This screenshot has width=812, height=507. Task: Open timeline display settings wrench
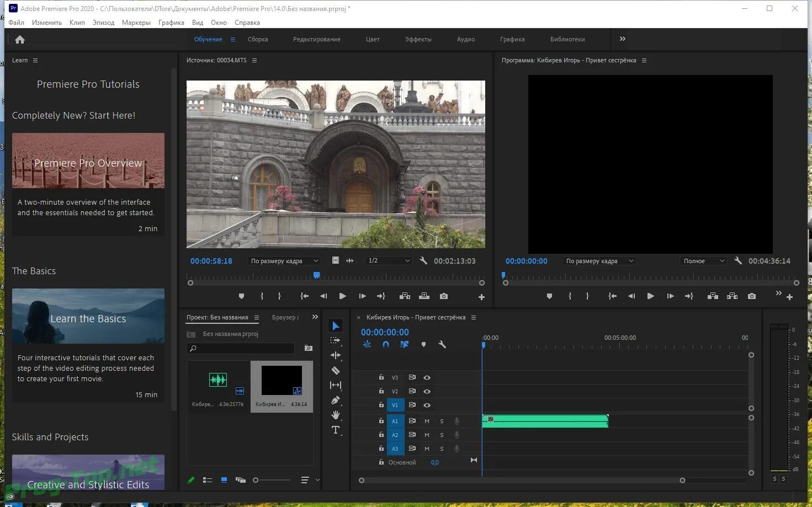tap(442, 344)
